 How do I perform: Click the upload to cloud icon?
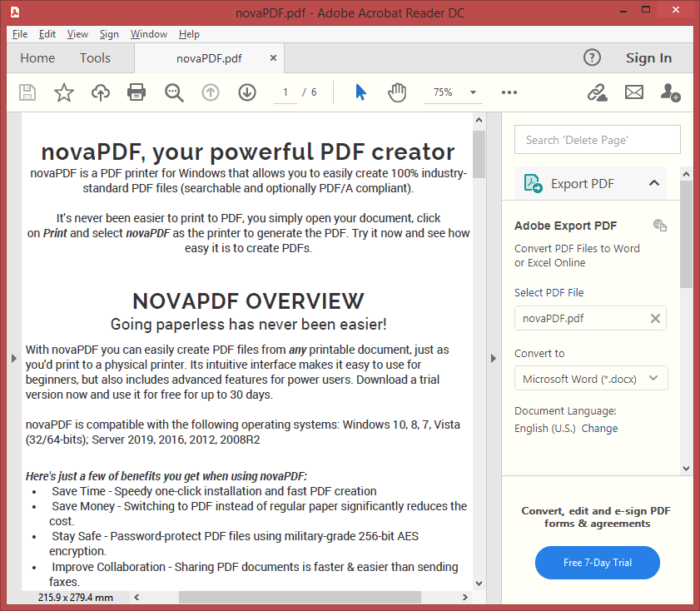(x=101, y=92)
